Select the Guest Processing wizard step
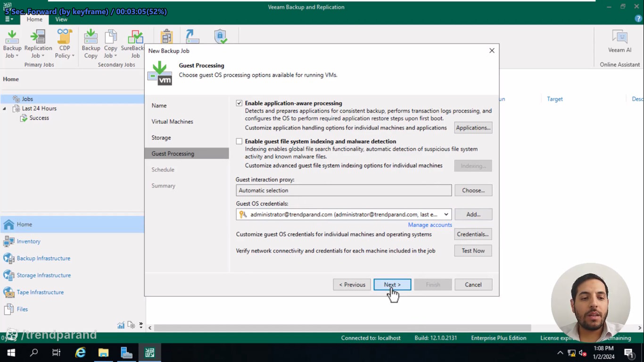This screenshot has width=644, height=362. [187, 154]
